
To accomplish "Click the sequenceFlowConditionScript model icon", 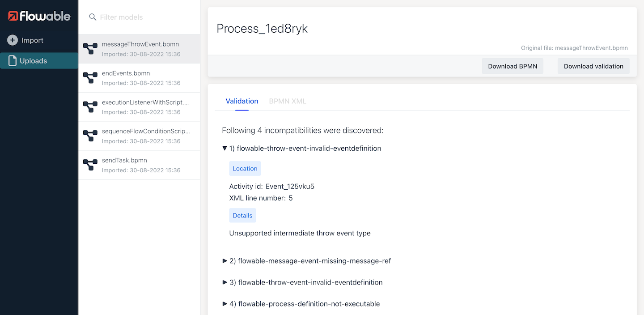I will [x=90, y=136].
